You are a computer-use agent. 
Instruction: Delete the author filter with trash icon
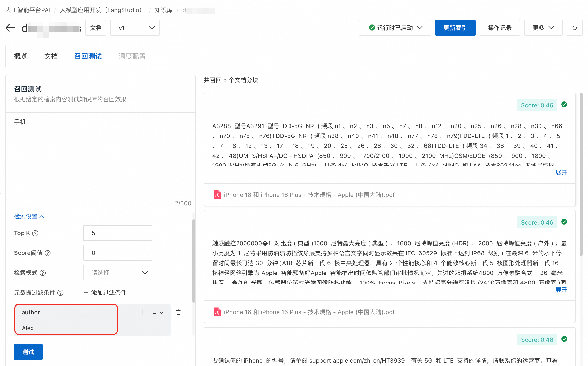tap(178, 312)
